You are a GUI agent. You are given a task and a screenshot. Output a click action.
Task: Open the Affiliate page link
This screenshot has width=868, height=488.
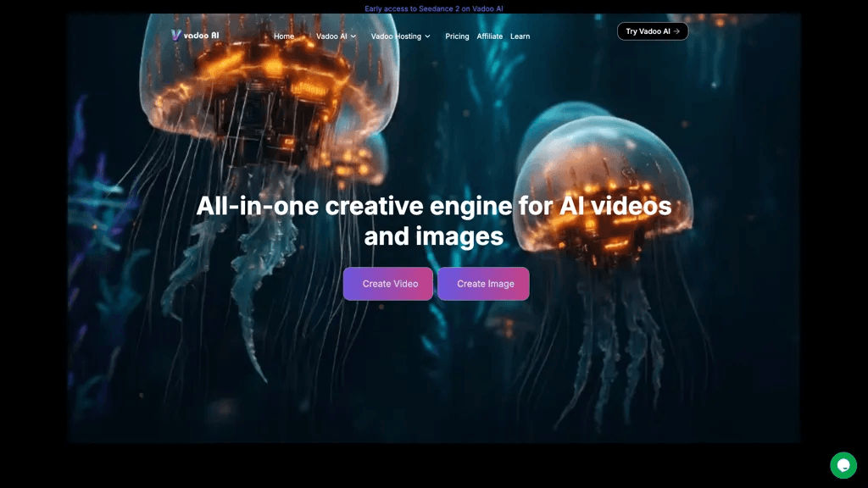point(490,36)
